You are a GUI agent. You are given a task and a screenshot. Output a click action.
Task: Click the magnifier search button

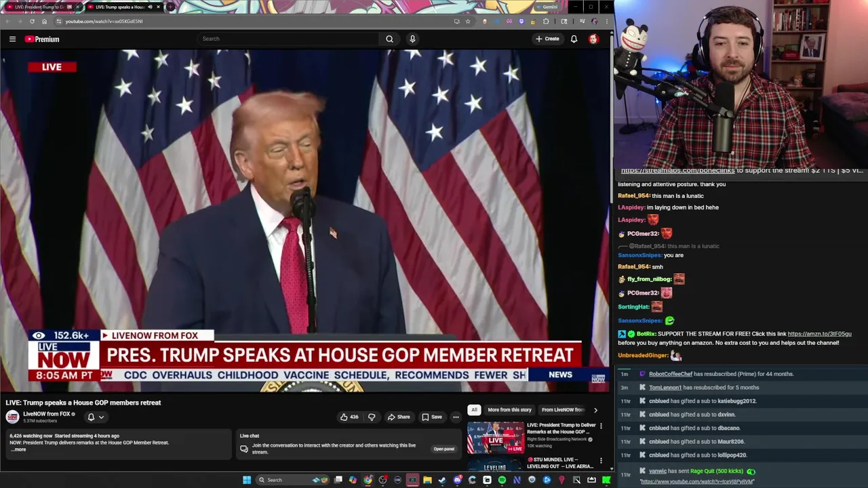tap(389, 39)
